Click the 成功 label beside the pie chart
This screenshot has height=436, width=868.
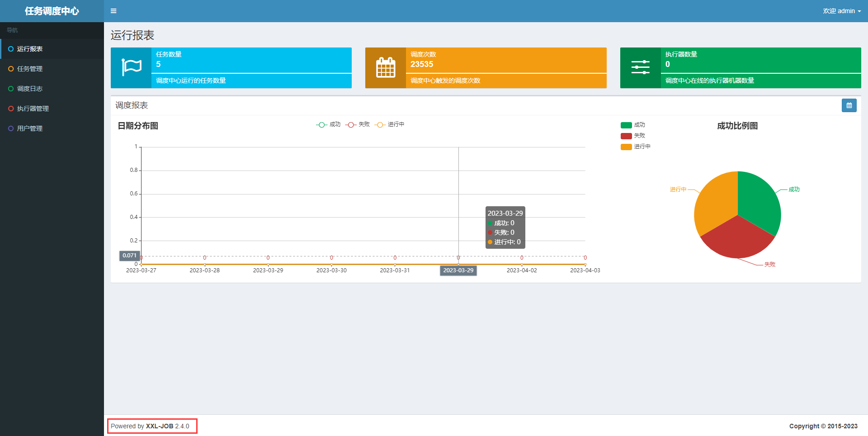click(x=794, y=190)
